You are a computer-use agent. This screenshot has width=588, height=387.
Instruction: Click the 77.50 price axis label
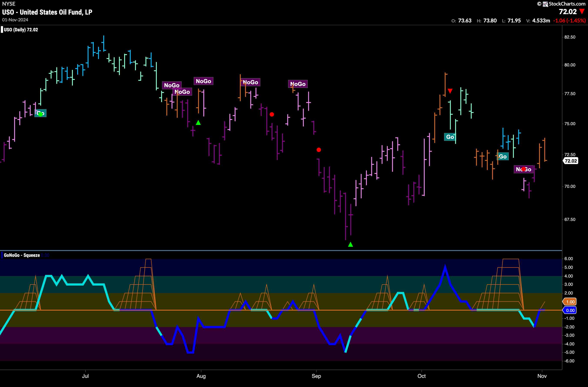570,94
